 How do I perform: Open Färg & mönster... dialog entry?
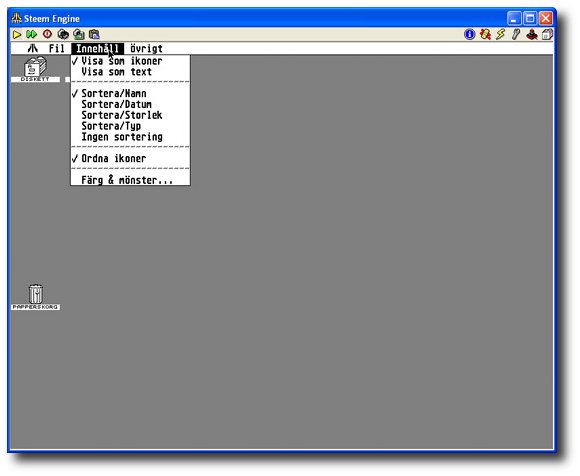pos(130,180)
